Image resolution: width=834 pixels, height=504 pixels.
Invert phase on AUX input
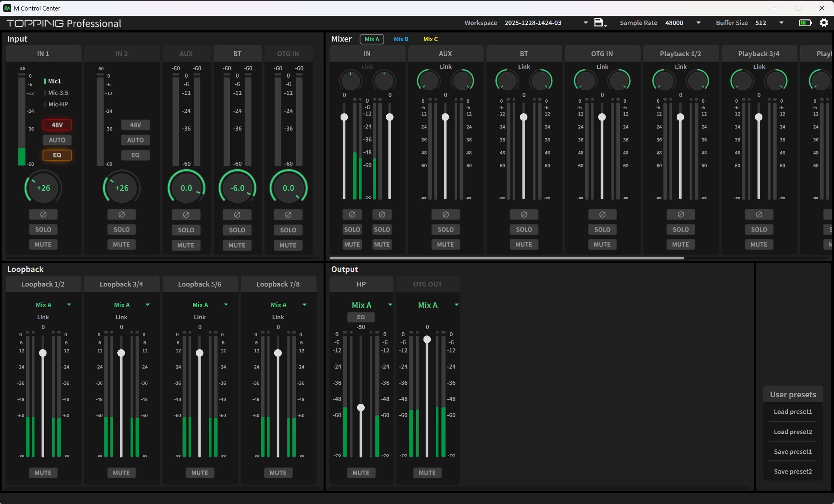186,215
